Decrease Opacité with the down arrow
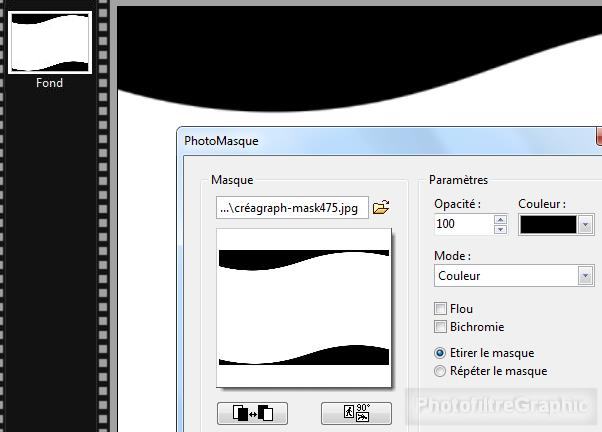The height and width of the screenshot is (432, 602). coord(500,229)
